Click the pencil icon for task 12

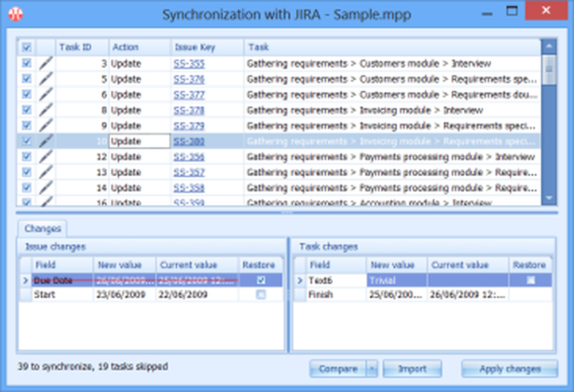pos(46,157)
